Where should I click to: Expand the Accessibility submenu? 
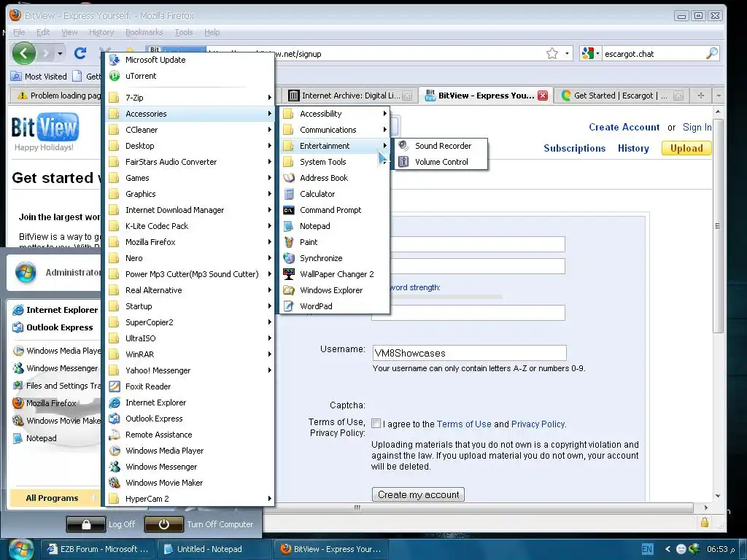(334, 114)
